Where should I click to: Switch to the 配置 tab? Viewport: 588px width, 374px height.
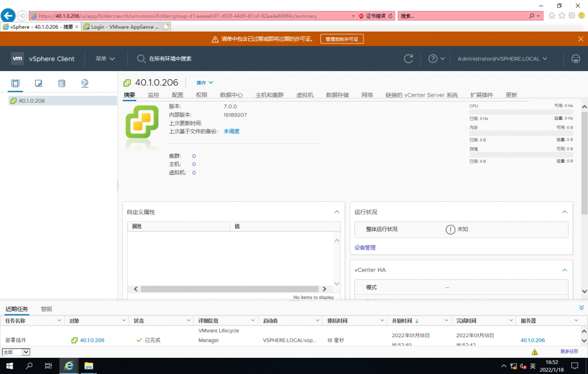tap(177, 95)
